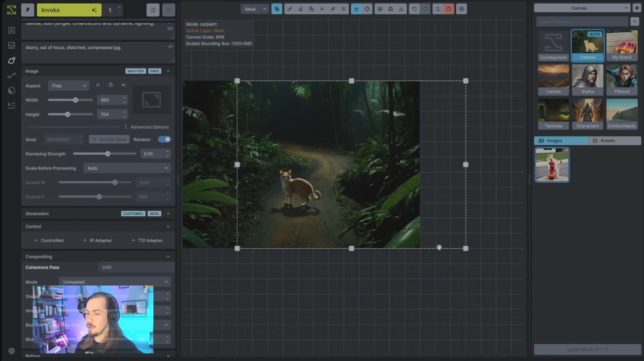Viewport: 644px width, 361px height.
Task: Click the Denoising Strength slider
Action: tap(104, 154)
